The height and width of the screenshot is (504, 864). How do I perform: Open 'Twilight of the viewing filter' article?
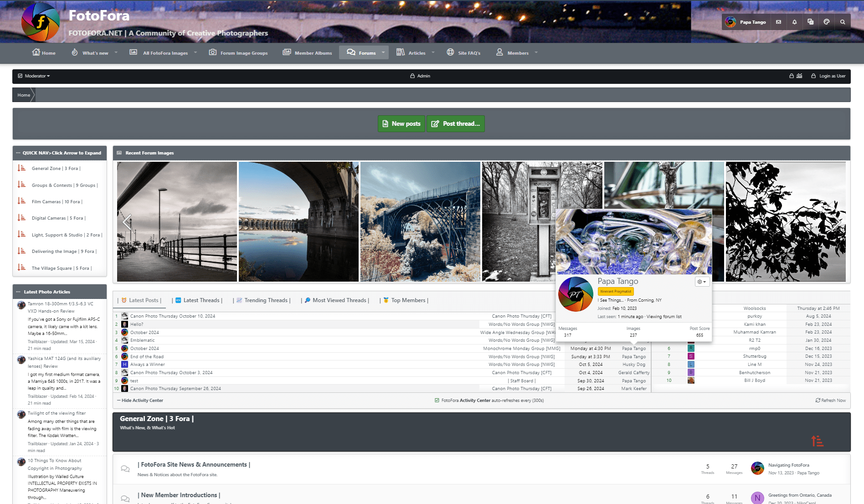pyautogui.click(x=57, y=413)
